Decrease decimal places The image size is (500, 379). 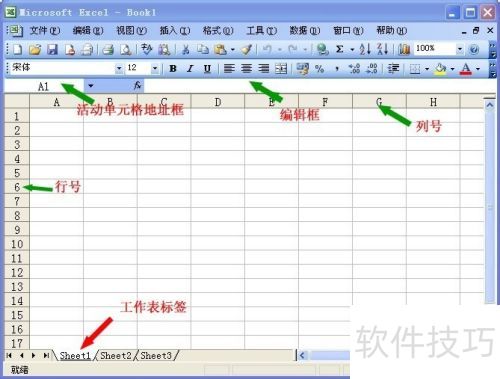coord(372,69)
